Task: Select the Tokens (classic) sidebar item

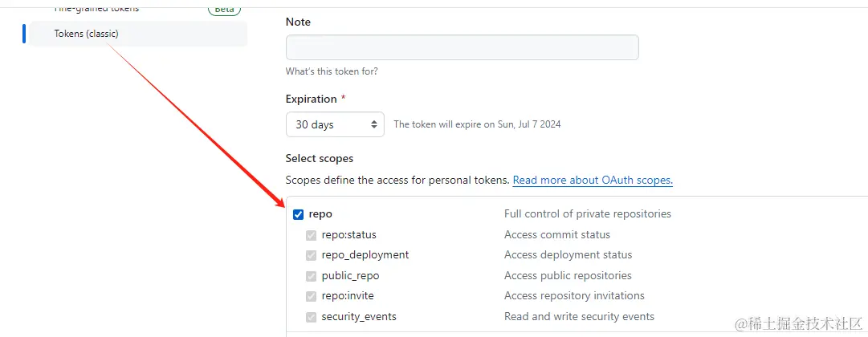Action: (x=86, y=34)
